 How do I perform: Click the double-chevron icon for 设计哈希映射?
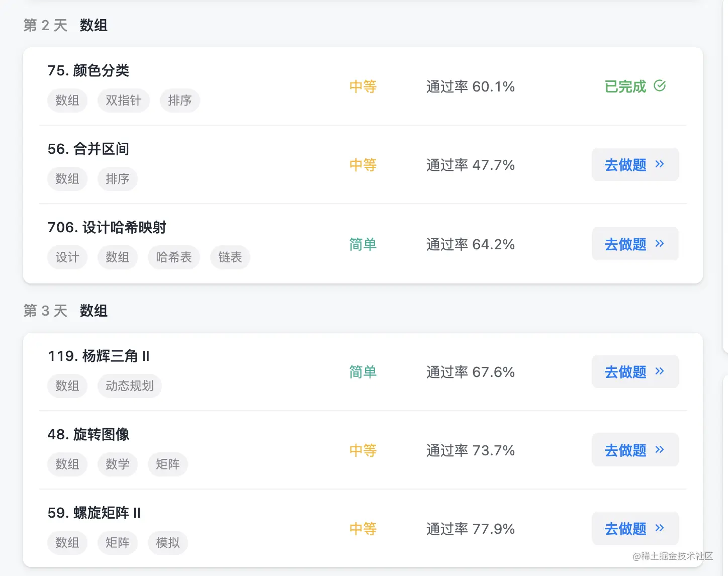click(660, 244)
